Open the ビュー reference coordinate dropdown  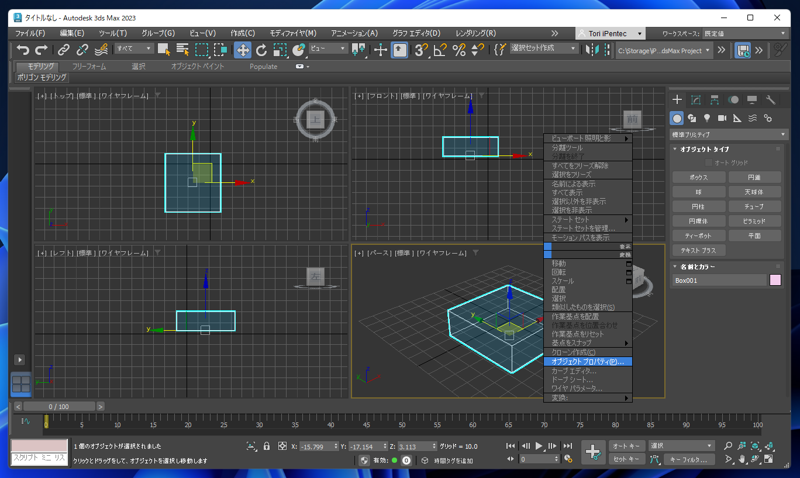[328, 48]
